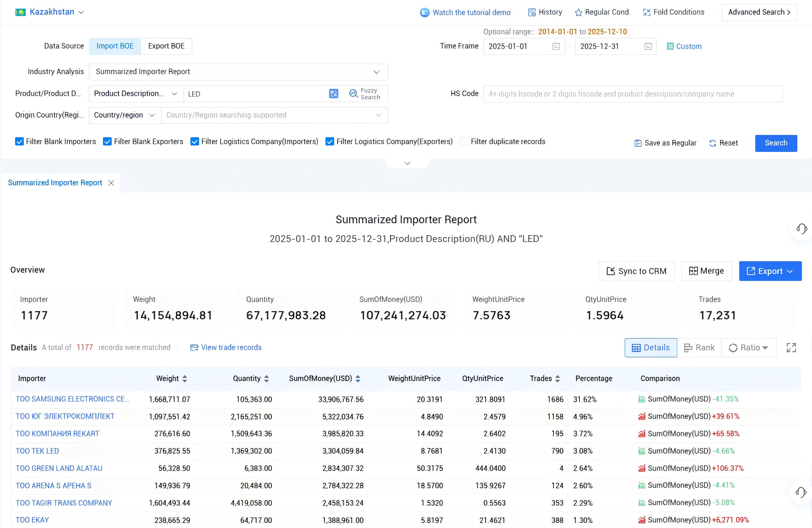Toggle Filter Blank Importers checkbox
The image size is (812, 528).
[x=19, y=142]
